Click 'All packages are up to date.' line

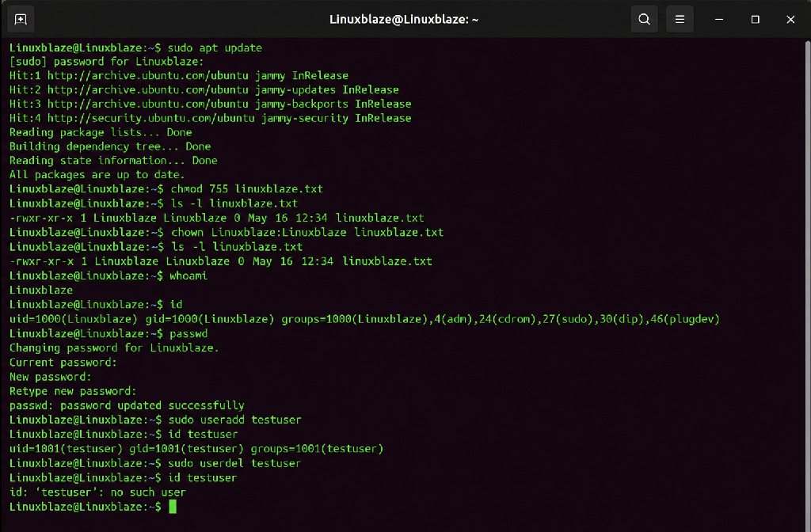click(97, 175)
